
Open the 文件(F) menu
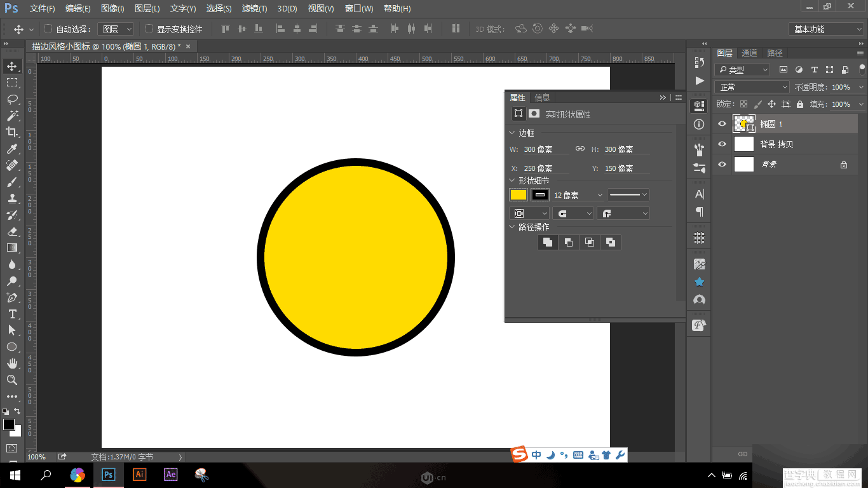click(42, 9)
